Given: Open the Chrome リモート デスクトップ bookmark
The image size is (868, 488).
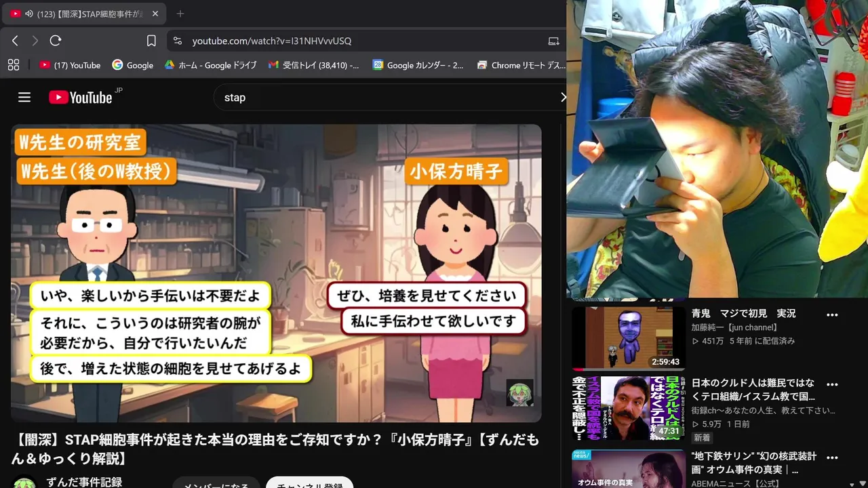Looking at the screenshot, I should coord(521,65).
